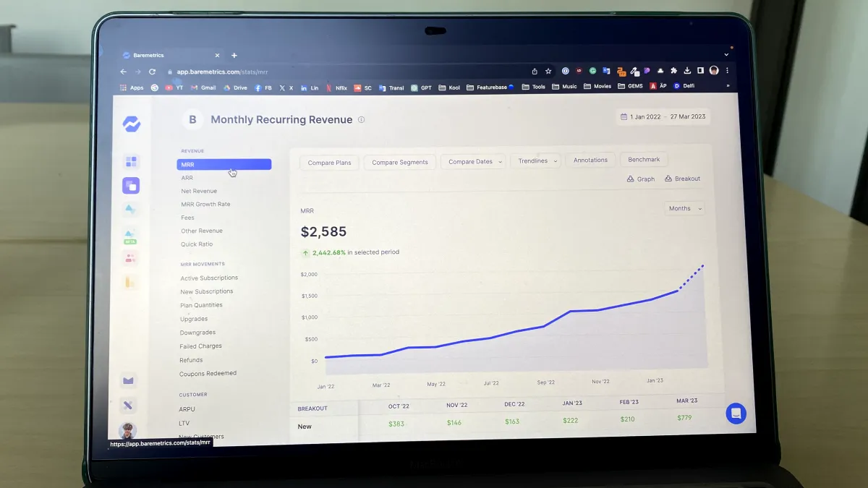The height and width of the screenshot is (488, 868).
Task: Click the info icon next to the page title
Action: point(361,120)
